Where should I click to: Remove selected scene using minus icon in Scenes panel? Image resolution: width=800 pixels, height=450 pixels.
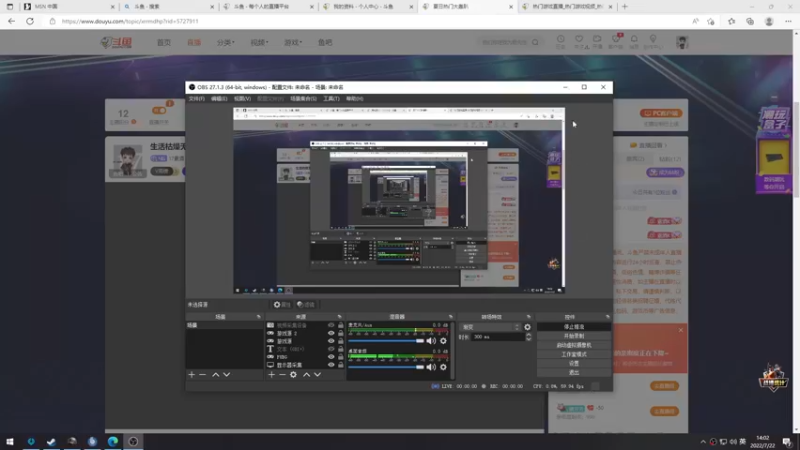[x=203, y=374]
